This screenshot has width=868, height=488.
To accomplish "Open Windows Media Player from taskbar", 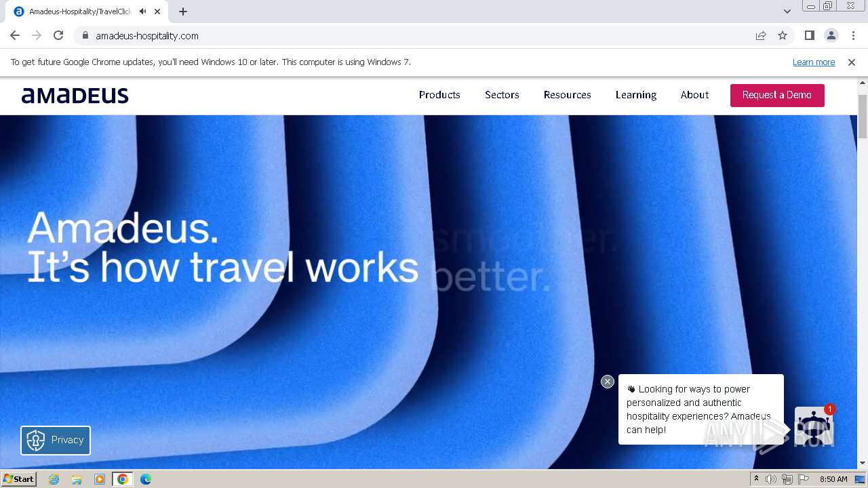I will point(100,479).
